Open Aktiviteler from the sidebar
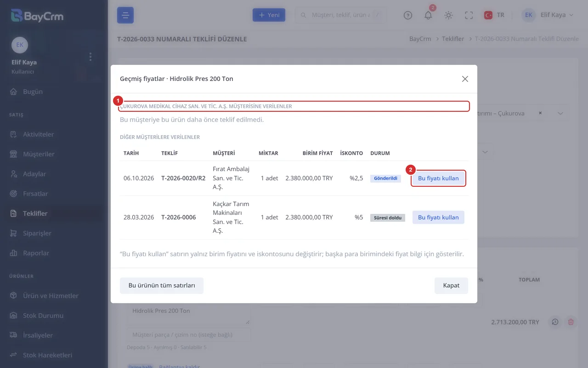 point(38,134)
